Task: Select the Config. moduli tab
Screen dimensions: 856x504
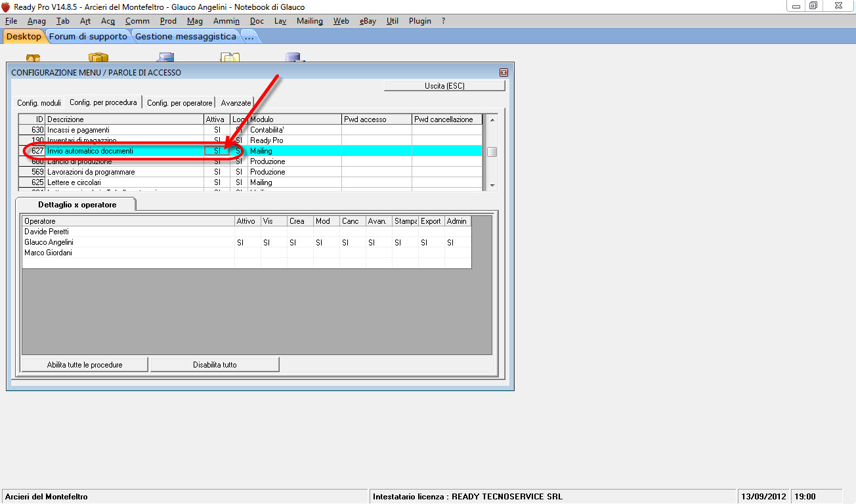Action: [x=39, y=103]
